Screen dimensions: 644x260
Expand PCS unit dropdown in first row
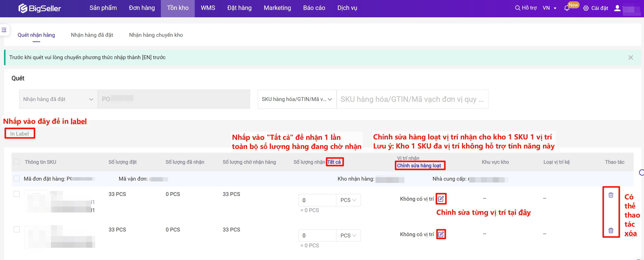coord(348,200)
